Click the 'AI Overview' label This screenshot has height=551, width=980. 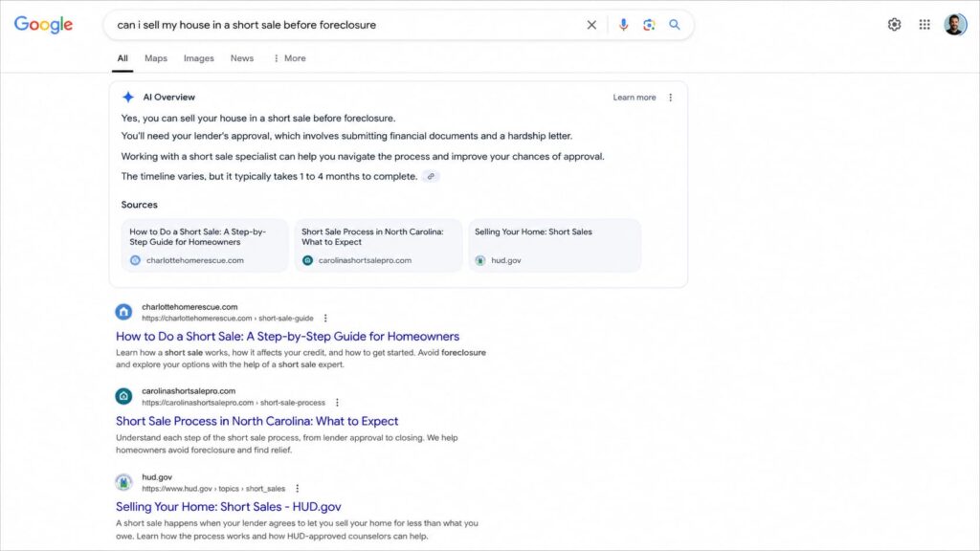pyautogui.click(x=168, y=97)
